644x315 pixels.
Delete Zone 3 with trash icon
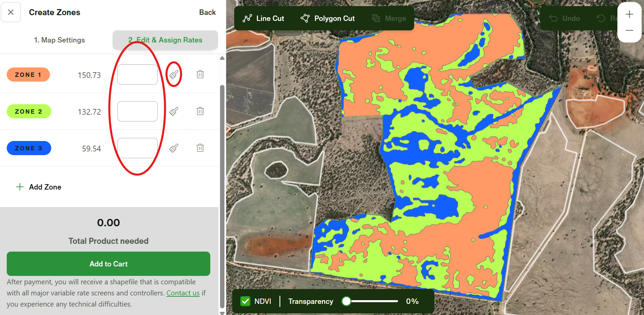coord(200,148)
